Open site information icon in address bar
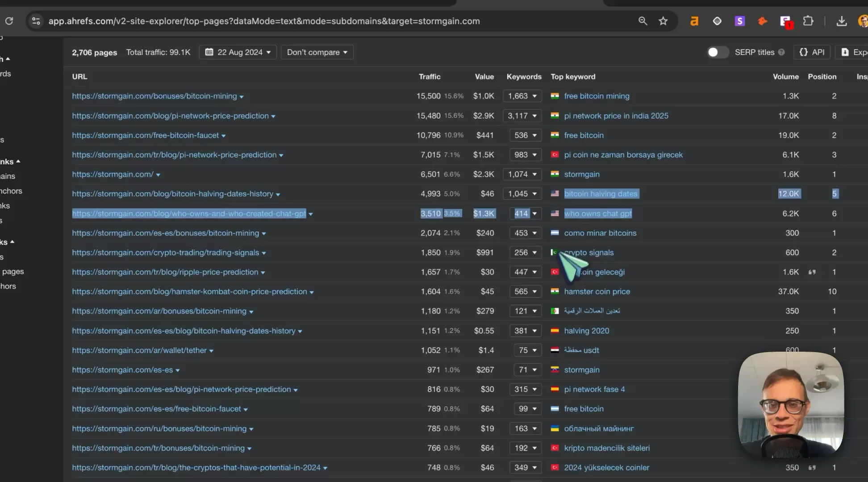This screenshot has width=868, height=482. [36, 21]
